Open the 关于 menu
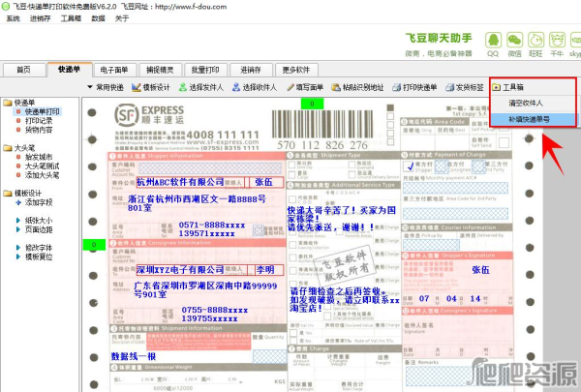581x392 pixels. (122, 18)
